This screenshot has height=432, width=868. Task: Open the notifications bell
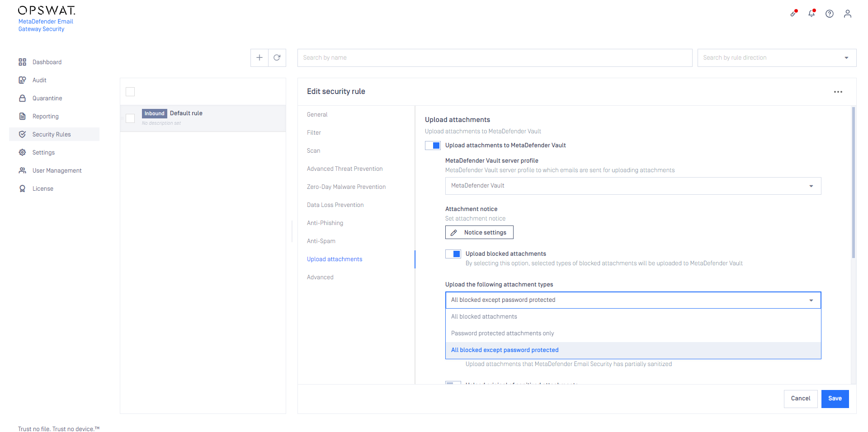811,13
